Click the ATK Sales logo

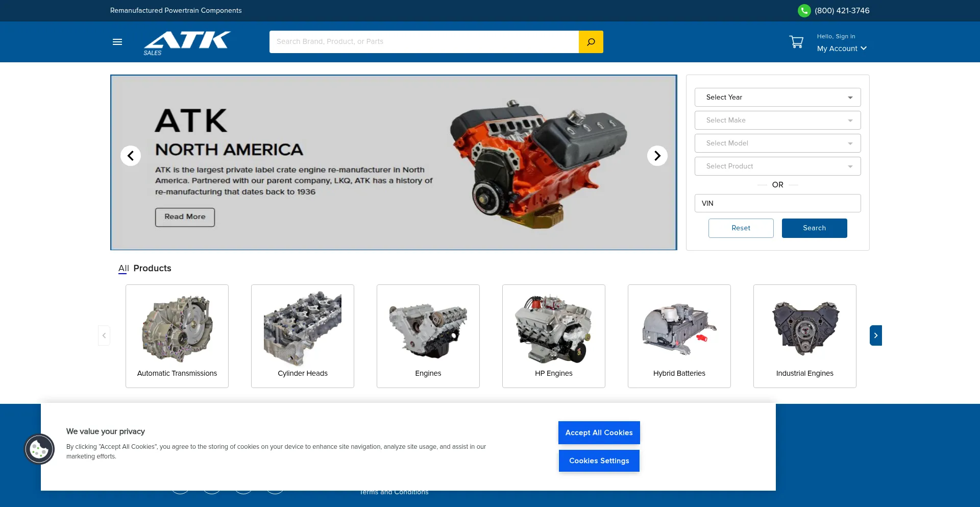pos(187,42)
